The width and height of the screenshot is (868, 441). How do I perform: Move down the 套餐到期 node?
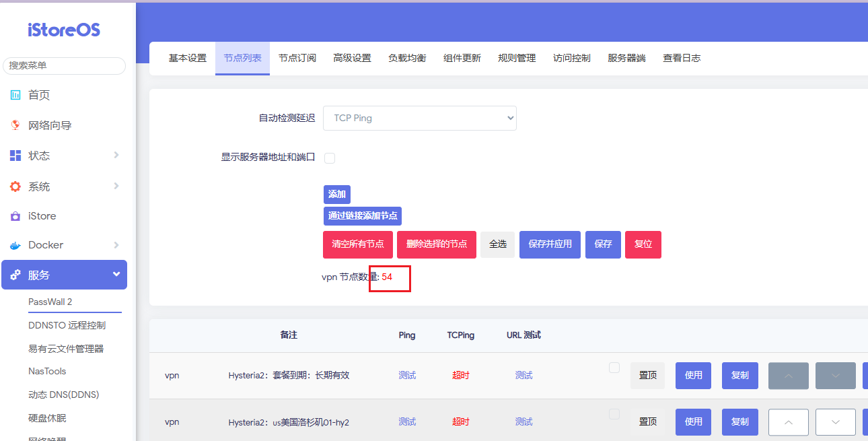coord(836,376)
